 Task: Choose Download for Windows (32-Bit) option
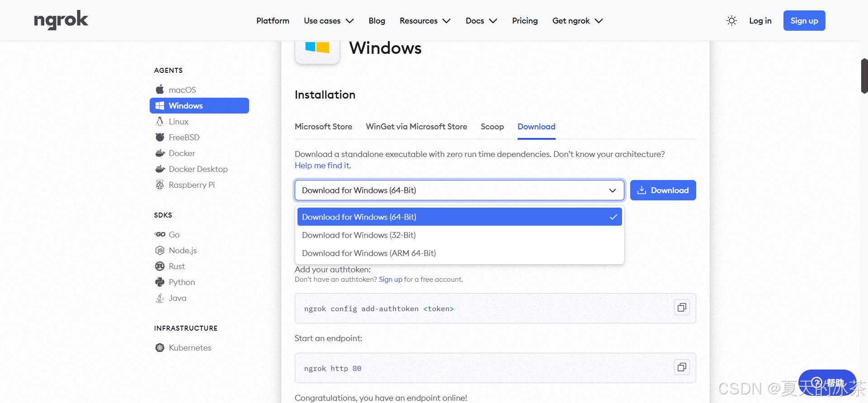tap(459, 235)
